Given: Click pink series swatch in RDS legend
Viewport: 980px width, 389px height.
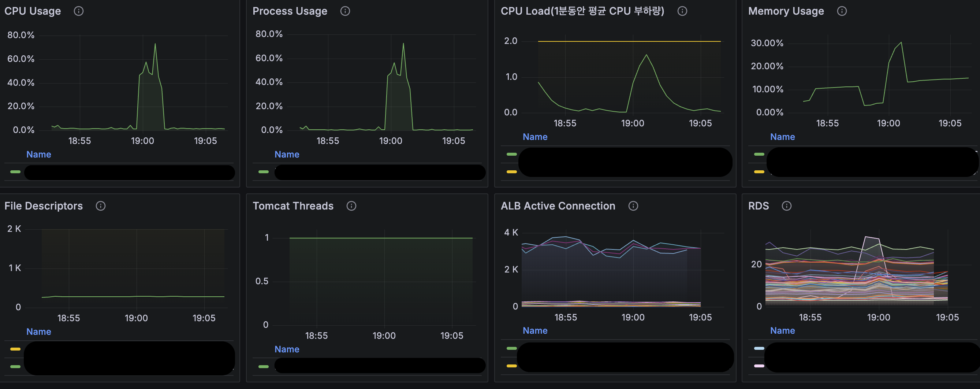Looking at the screenshot, I should click(x=759, y=366).
